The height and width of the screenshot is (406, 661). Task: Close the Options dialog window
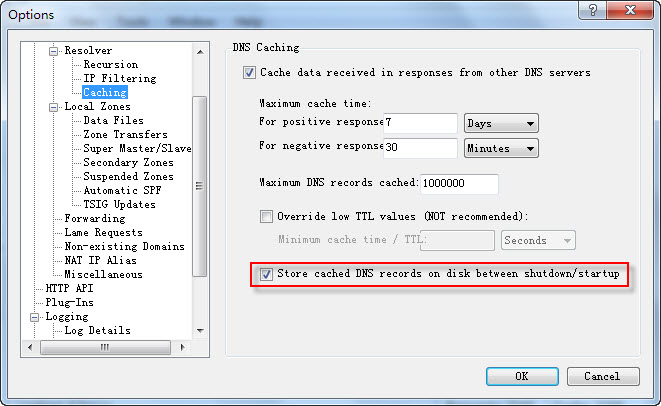(630, 14)
